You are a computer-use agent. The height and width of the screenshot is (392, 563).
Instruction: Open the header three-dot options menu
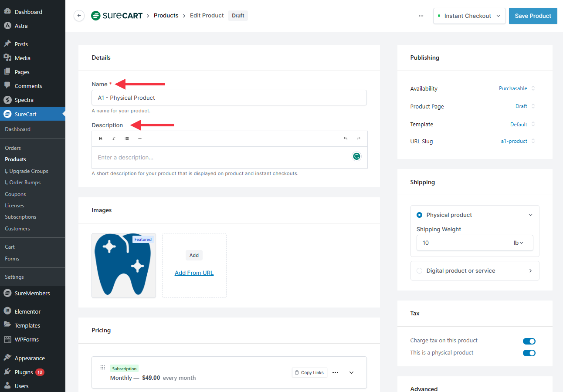421,16
